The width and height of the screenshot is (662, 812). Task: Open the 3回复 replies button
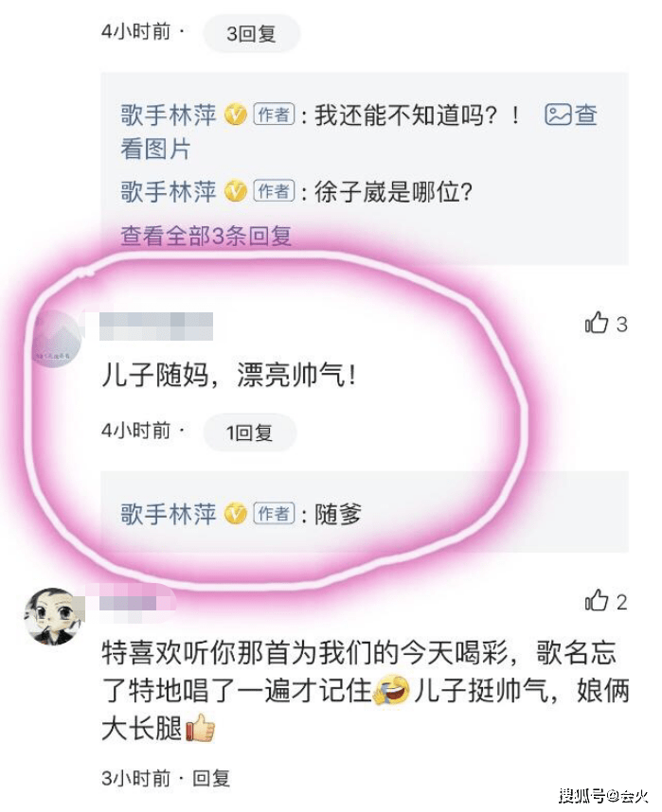251,34
